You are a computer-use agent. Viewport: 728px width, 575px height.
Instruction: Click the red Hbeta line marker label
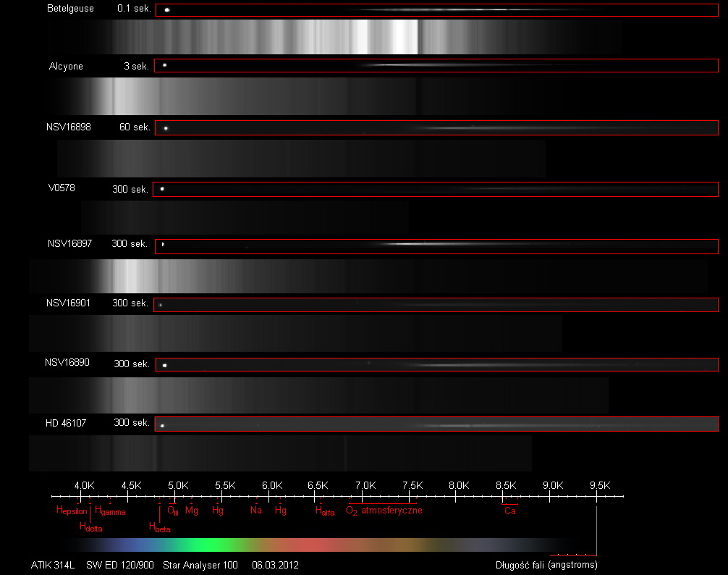point(159,528)
